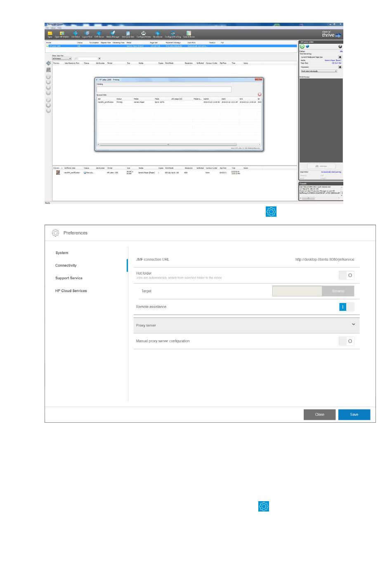Click the Close button in Preferences
The image size is (392, 573).
point(319,414)
